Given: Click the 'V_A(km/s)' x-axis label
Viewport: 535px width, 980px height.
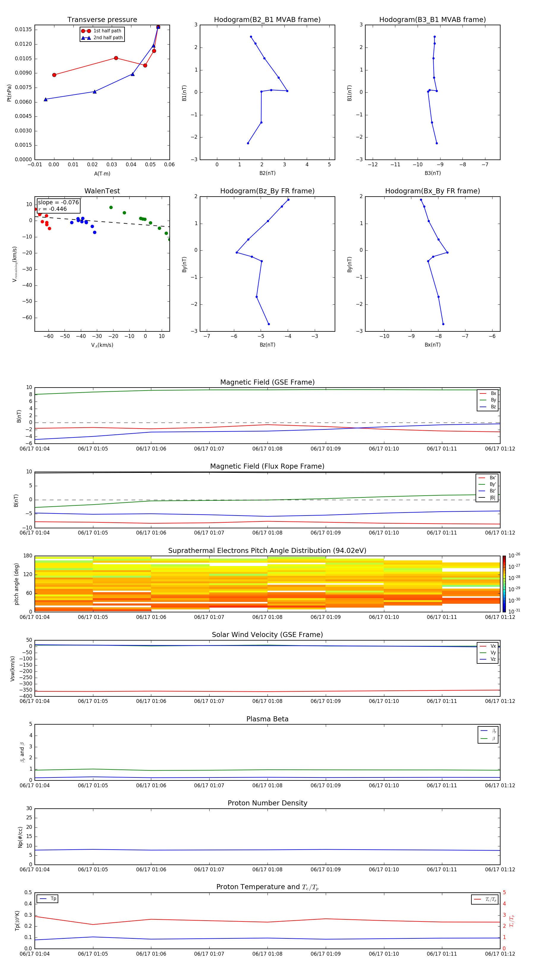Looking at the screenshot, I should 102,345.
